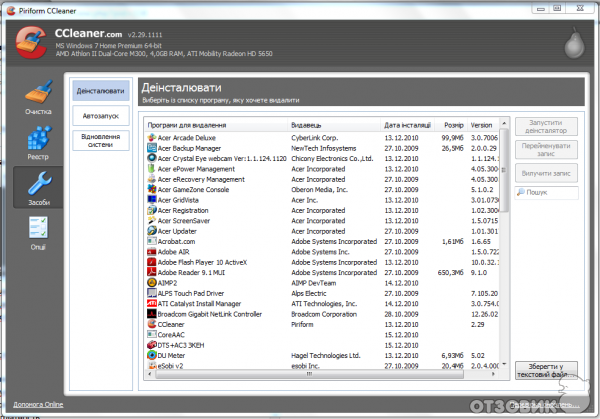Open the Відновлення системи tab

click(101, 140)
